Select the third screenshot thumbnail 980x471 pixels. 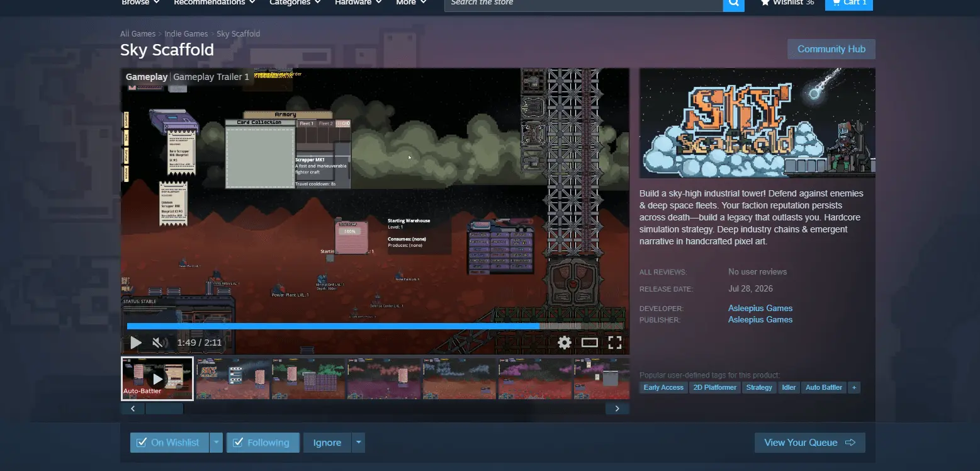tap(308, 379)
